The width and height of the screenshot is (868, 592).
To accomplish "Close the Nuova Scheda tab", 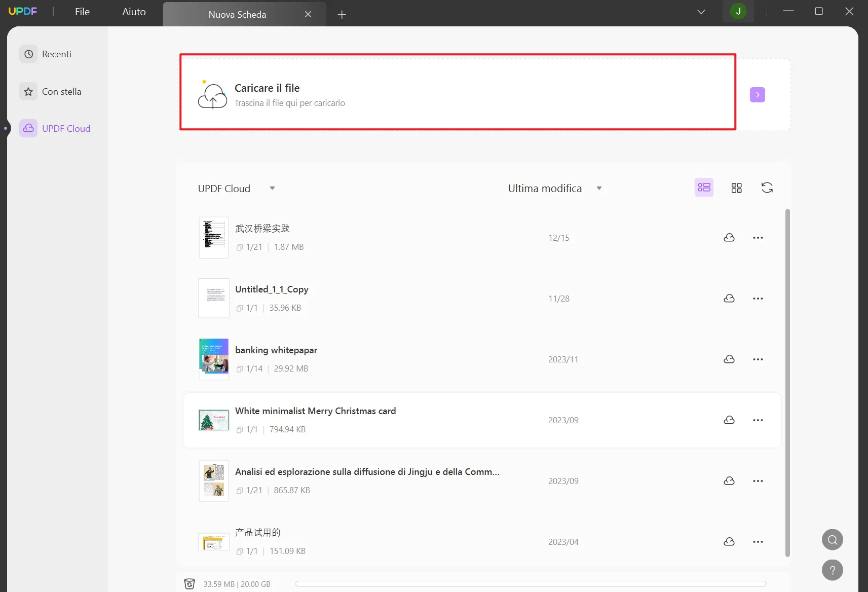I will click(x=308, y=15).
